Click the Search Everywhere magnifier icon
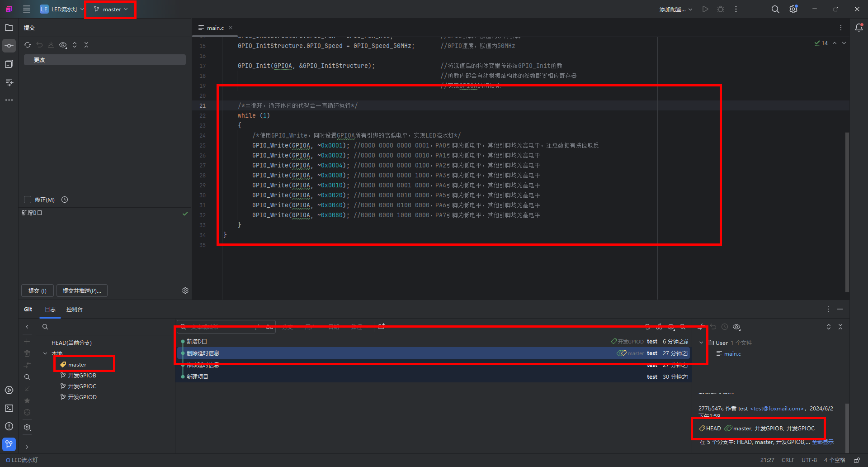 point(775,9)
